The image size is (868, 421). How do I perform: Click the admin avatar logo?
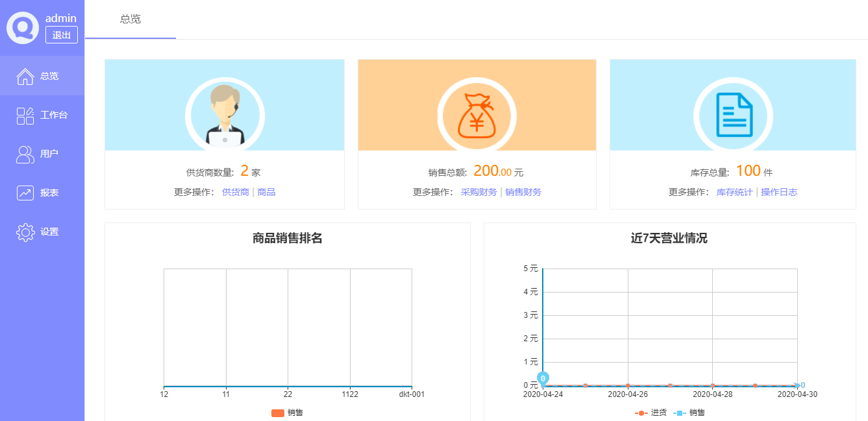point(23,28)
